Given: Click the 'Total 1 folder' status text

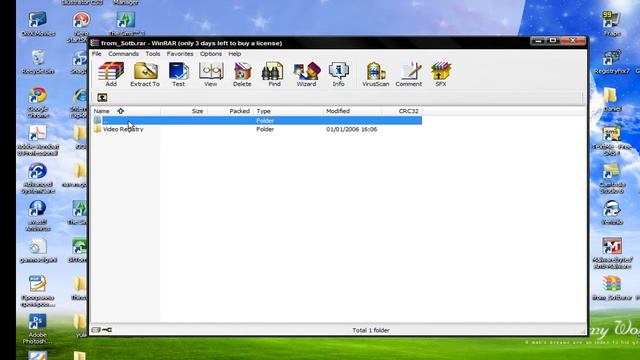Looking at the screenshot, I should 371,330.
